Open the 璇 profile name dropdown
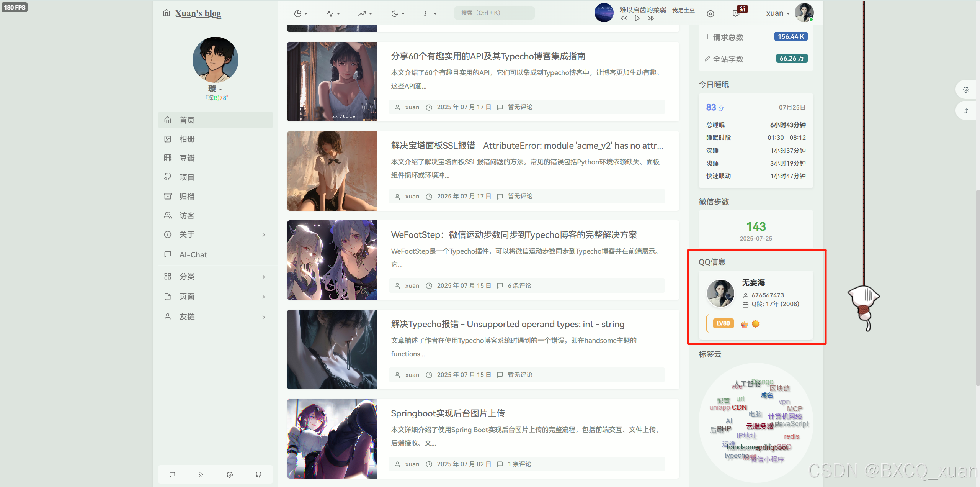 pos(215,89)
